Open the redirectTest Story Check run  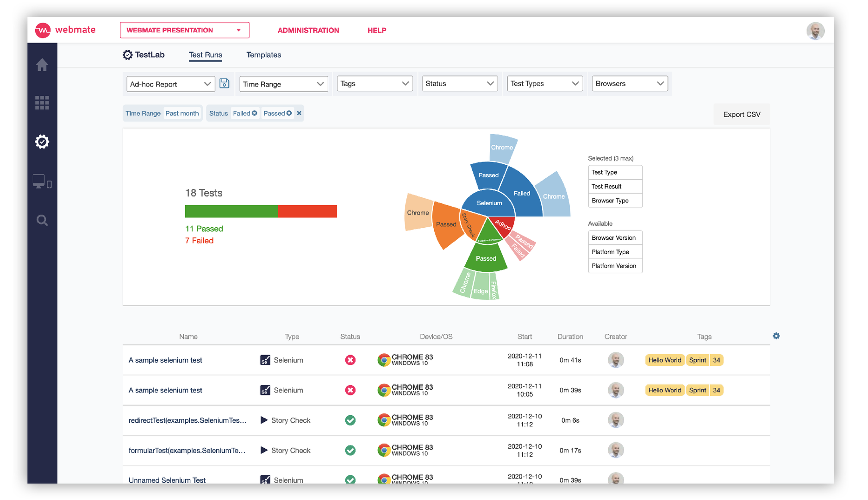coord(187,420)
